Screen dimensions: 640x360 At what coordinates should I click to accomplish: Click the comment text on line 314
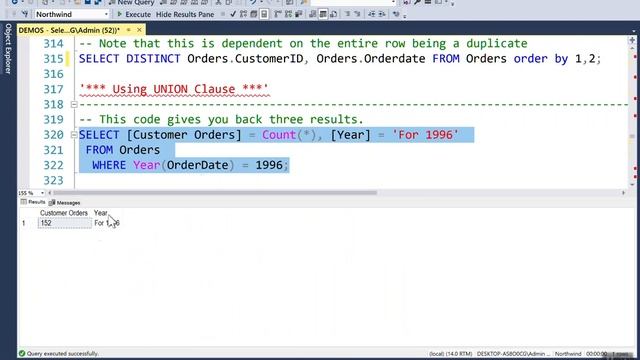(x=303, y=43)
